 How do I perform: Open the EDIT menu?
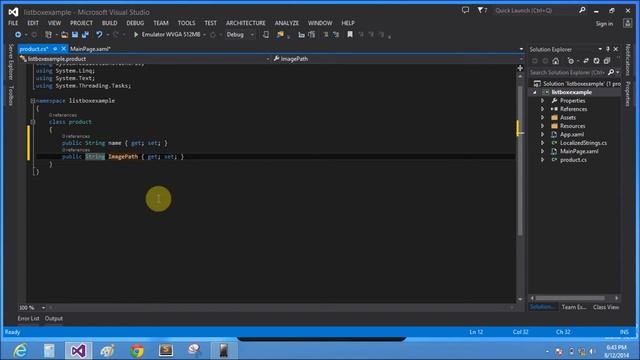point(33,23)
